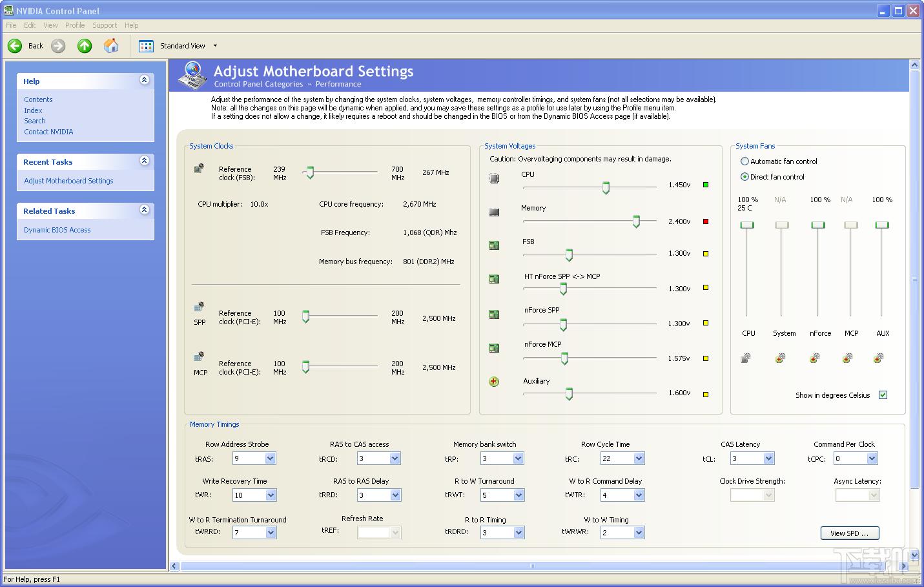Click the horizontal scrollbar left arrow
Image resolution: width=924 pixels, height=587 pixels.
(174, 566)
